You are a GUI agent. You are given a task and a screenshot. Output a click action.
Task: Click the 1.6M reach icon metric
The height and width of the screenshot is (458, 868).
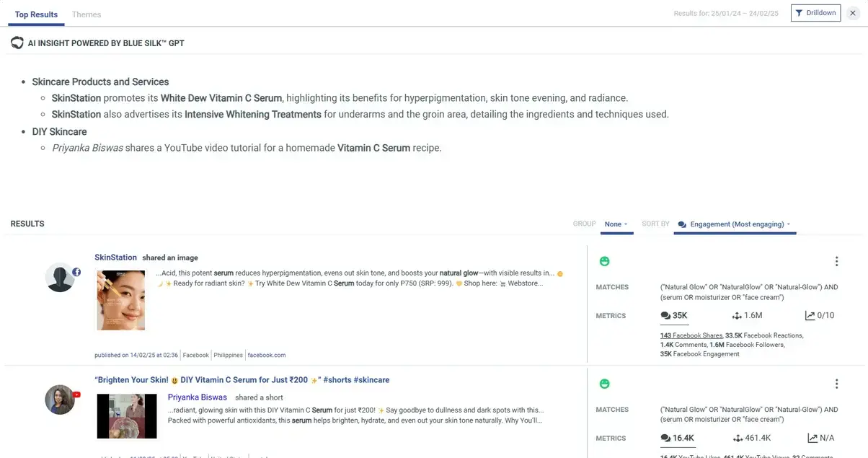737,316
